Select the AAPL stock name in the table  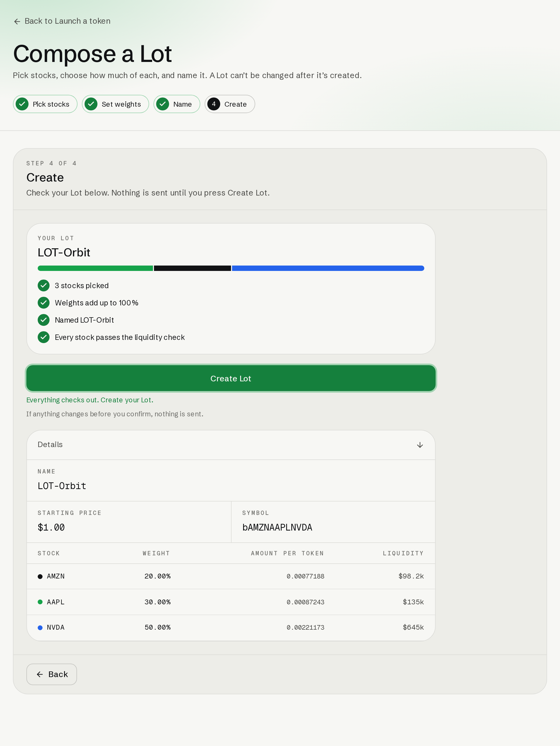pyautogui.click(x=56, y=602)
